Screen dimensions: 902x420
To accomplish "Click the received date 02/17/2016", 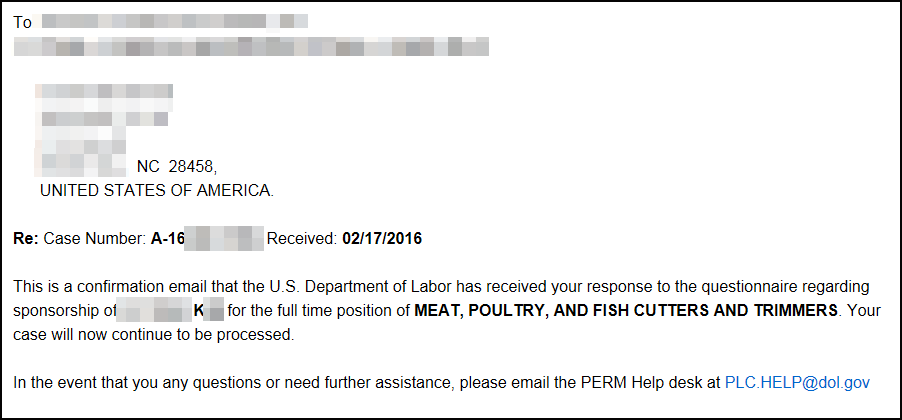I will pos(382,238).
